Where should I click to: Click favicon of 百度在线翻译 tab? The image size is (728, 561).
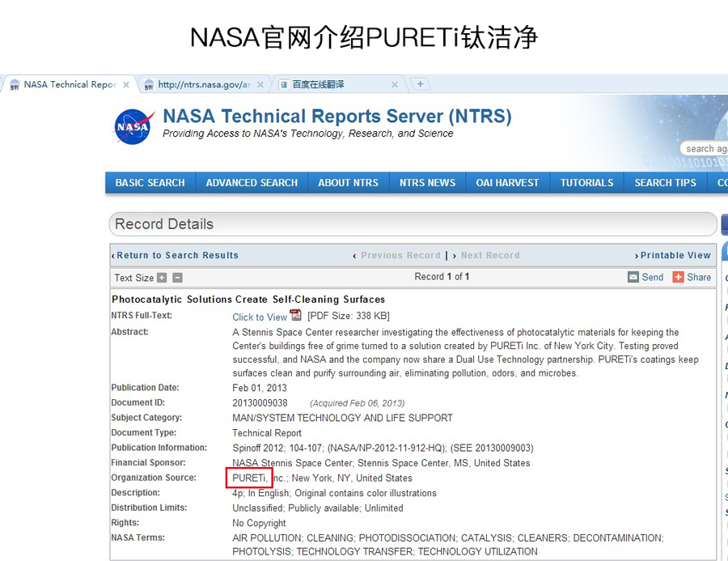284,84
